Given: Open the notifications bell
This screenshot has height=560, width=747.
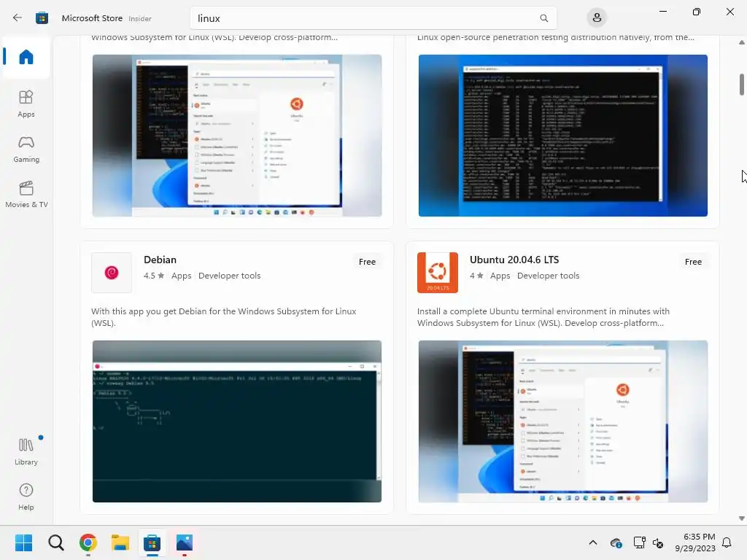Looking at the screenshot, I should click(727, 542).
